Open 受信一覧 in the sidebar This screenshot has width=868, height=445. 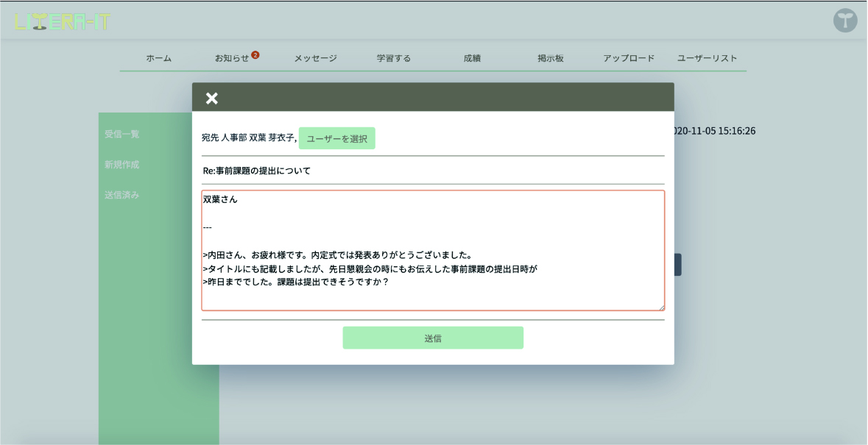point(121,134)
